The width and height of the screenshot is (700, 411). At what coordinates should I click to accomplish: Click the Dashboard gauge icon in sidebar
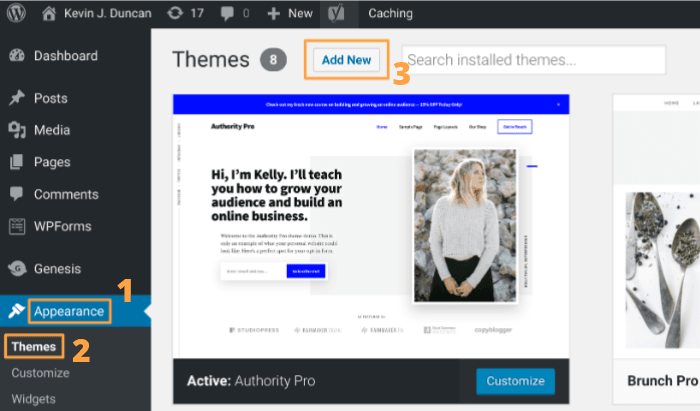point(17,56)
